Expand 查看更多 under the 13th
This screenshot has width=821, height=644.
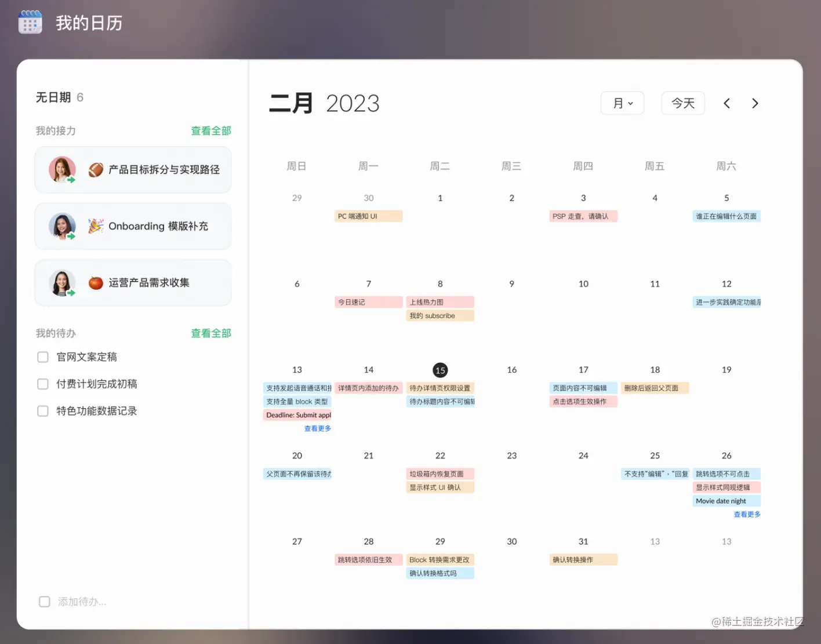pos(318,428)
